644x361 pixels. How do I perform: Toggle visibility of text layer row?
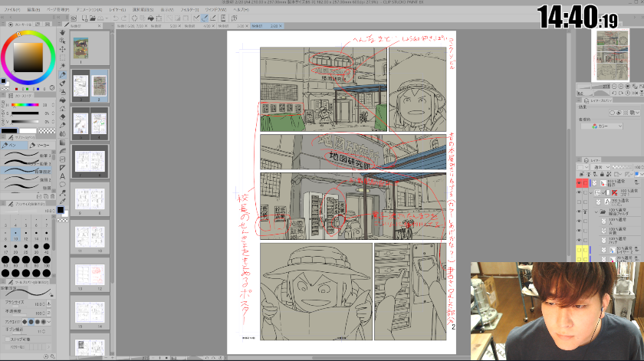(x=579, y=202)
